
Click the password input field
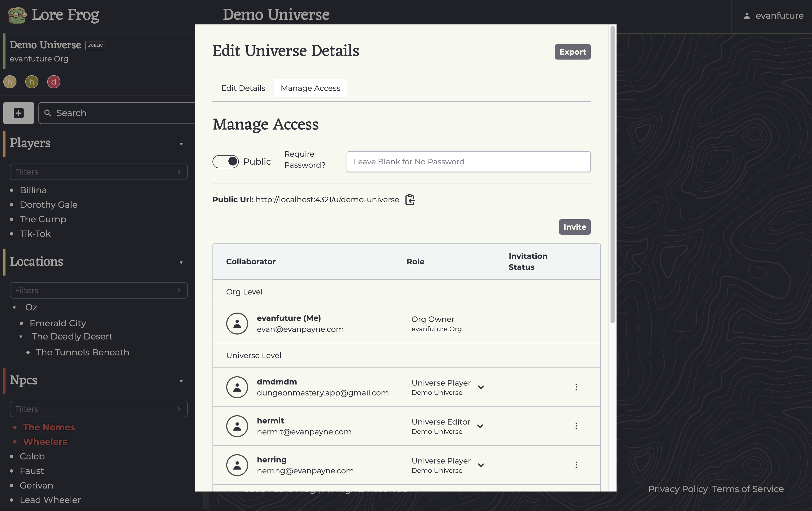pyautogui.click(x=468, y=161)
